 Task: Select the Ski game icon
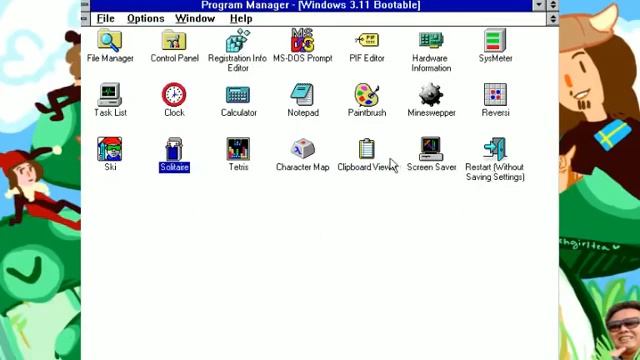[109, 149]
